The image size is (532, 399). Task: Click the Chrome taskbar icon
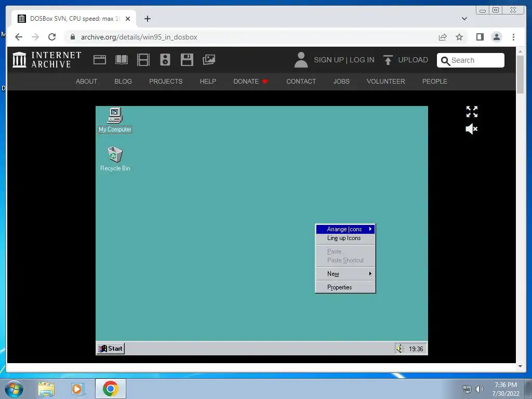point(110,389)
